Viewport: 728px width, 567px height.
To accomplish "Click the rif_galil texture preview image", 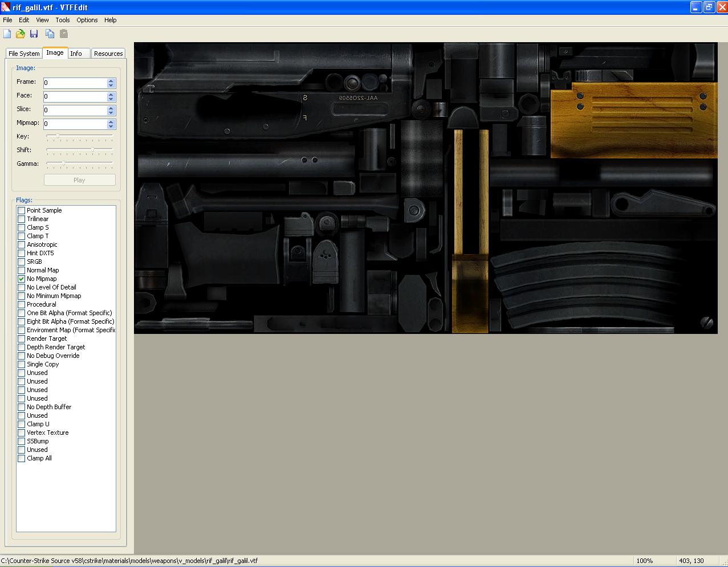I will 426,188.
